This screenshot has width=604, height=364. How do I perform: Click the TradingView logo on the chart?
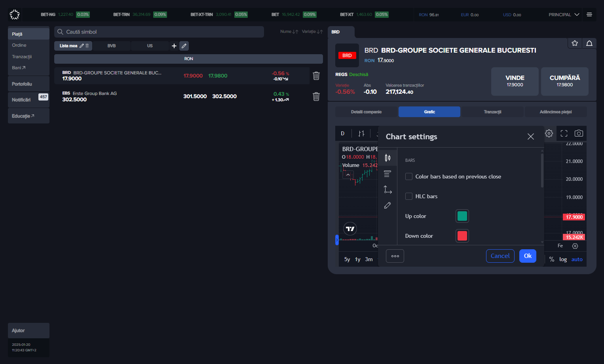click(350, 229)
